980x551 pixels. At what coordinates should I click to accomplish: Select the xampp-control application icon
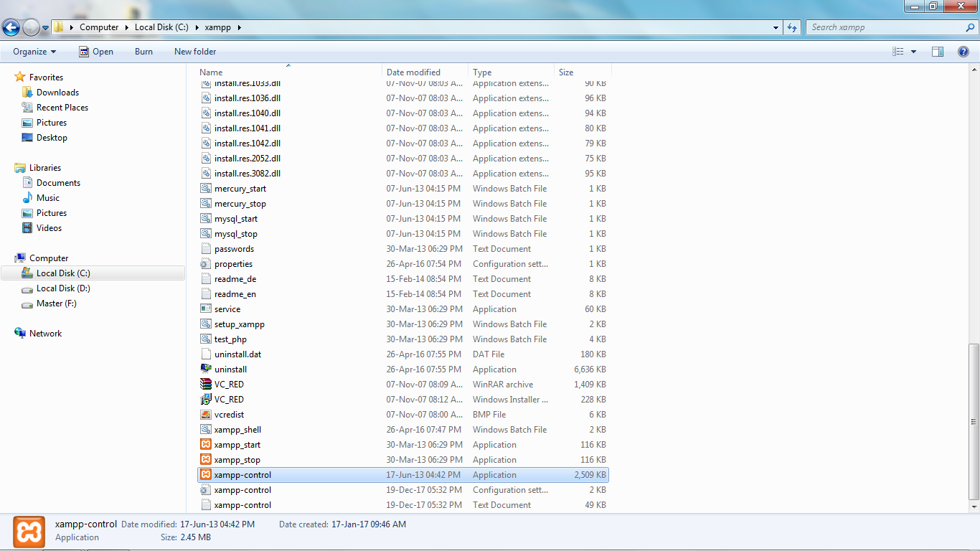click(x=206, y=475)
